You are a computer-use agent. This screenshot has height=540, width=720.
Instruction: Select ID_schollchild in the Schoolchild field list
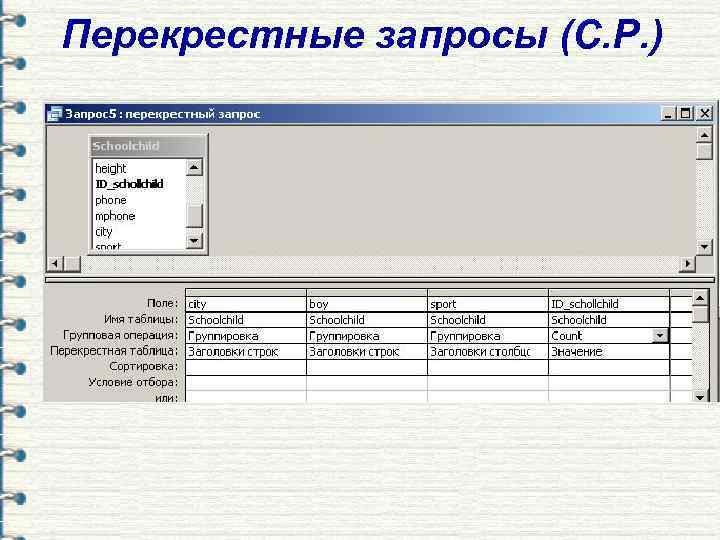(129, 184)
